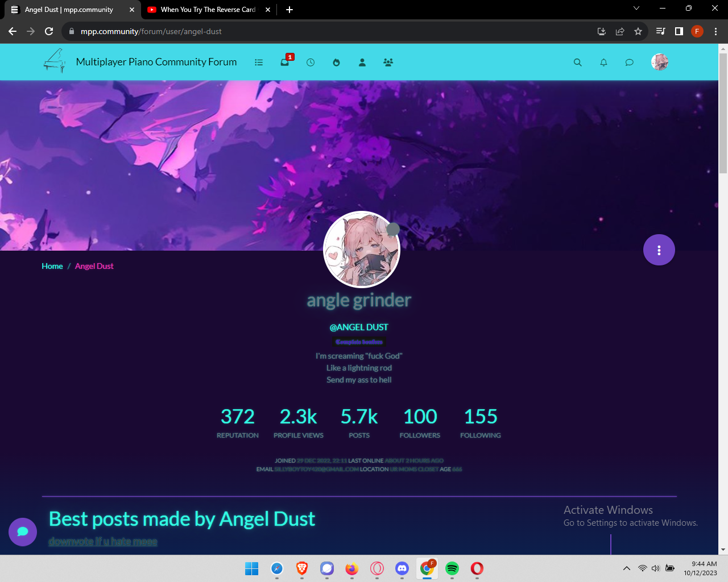
Task: Click the site lock security icon
Action: (x=71, y=31)
